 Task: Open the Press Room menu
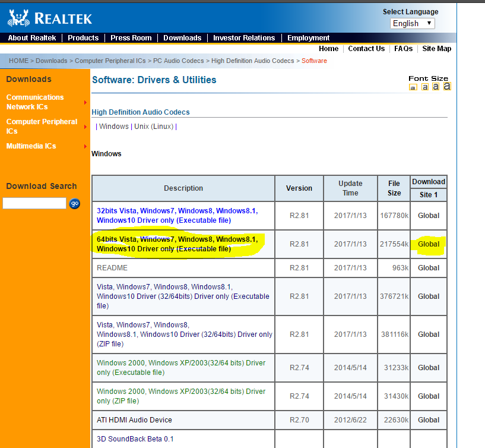coord(131,38)
